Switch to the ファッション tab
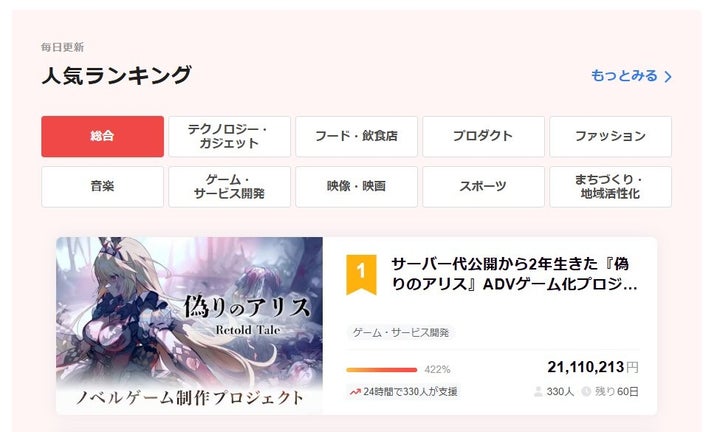The width and height of the screenshot is (720, 432). tap(610, 136)
